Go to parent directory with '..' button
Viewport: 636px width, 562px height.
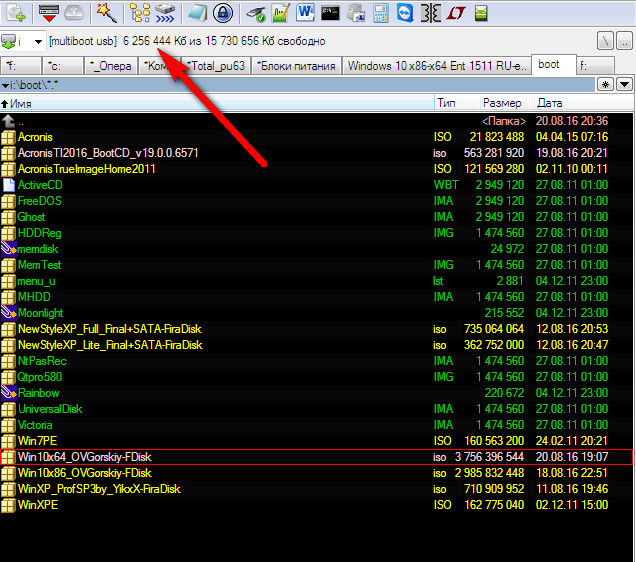(624, 41)
